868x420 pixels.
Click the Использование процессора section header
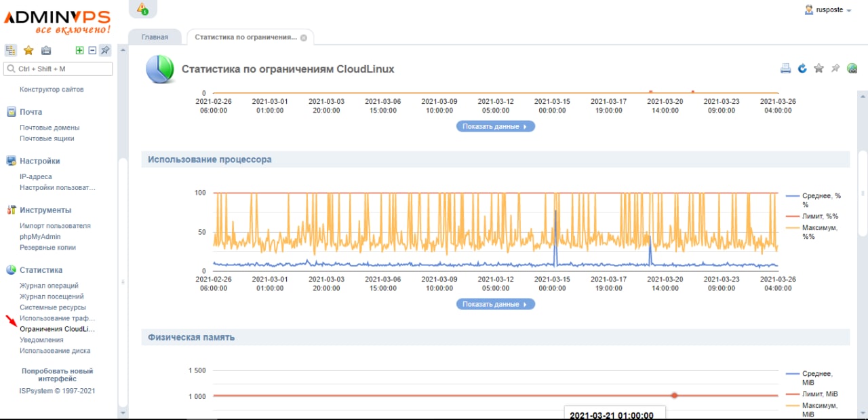pos(495,159)
